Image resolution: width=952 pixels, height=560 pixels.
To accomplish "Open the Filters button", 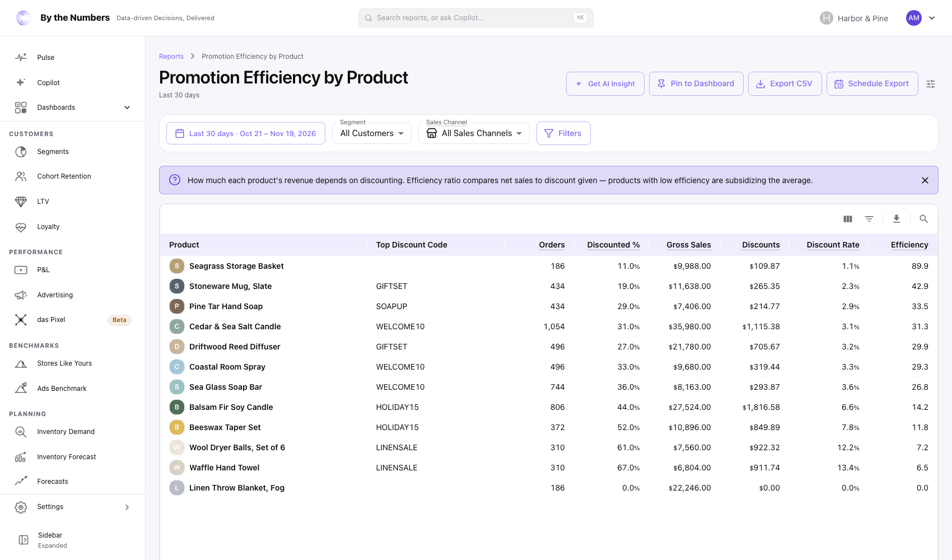I will pos(563,133).
